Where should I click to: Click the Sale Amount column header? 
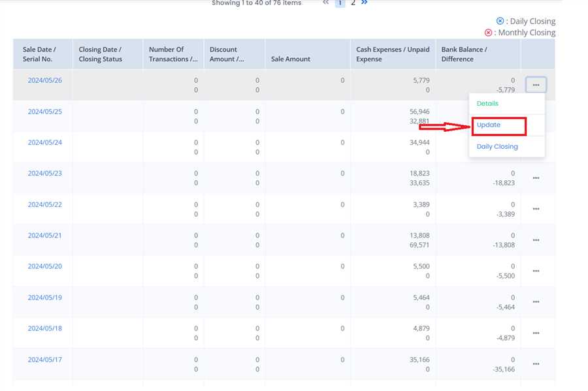point(291,59)
